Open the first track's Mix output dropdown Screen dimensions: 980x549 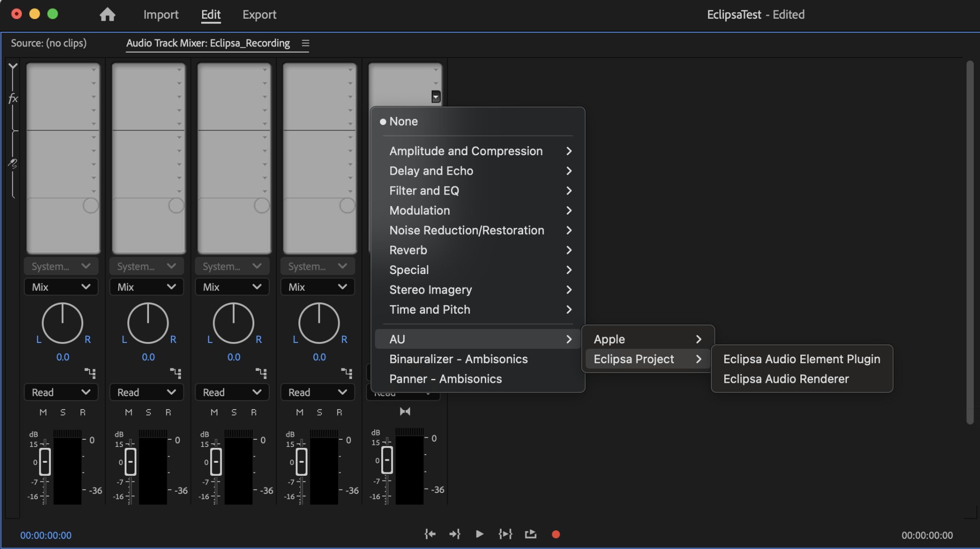pyautogui.click(x=61, y=287)
